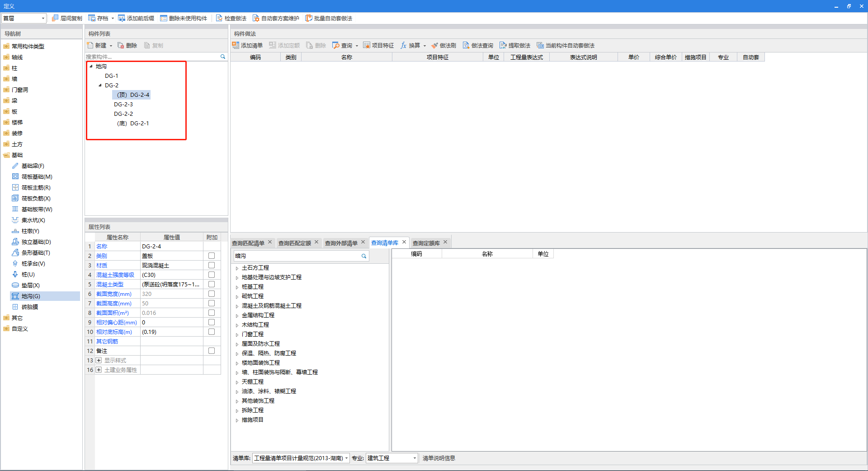Toggle 附加 checkbox for 截面高度 row

(212, 303)
